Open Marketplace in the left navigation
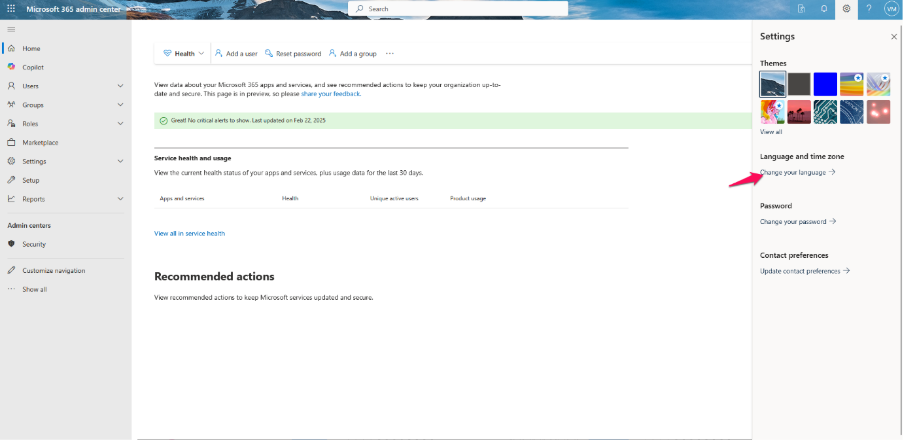 pos(40,142)
